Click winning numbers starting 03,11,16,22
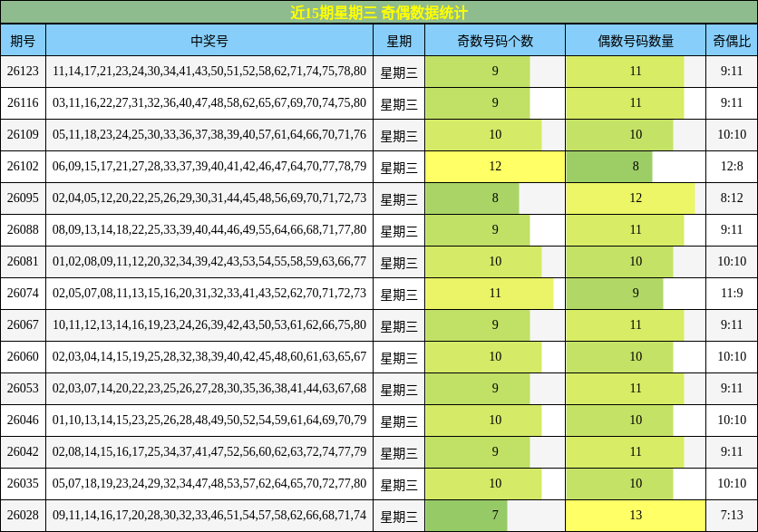This screenshot has height=532, width=758. (x=209, y=103)
